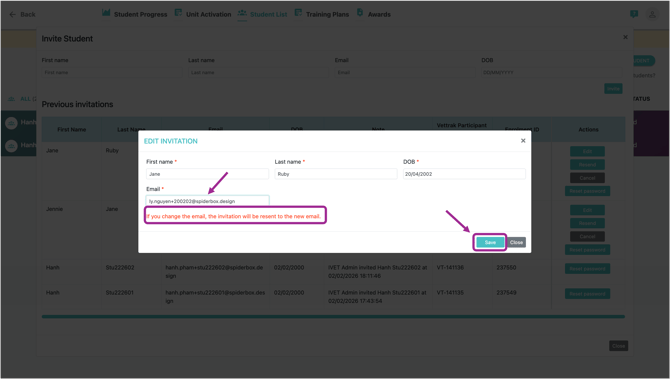
Task: Open the user profile avatar icon
Action: (652, 14)
